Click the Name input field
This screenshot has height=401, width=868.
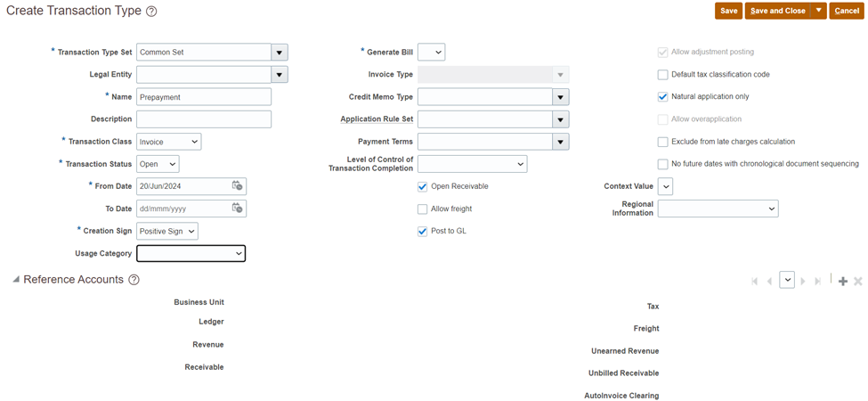click(204, 97)
